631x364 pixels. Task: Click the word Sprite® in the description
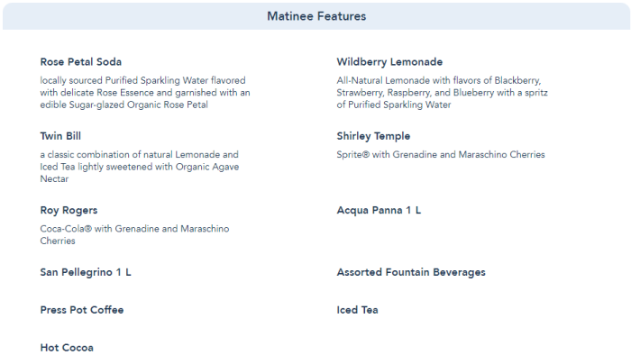click(353, 155)
